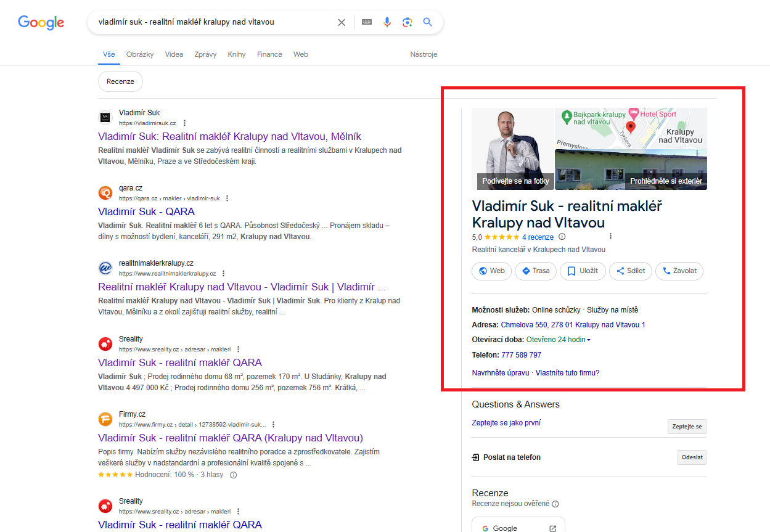Share the business with Sdílet button
Screen dimensions: 770x532
pyautogui.click(x=631, y=271)
